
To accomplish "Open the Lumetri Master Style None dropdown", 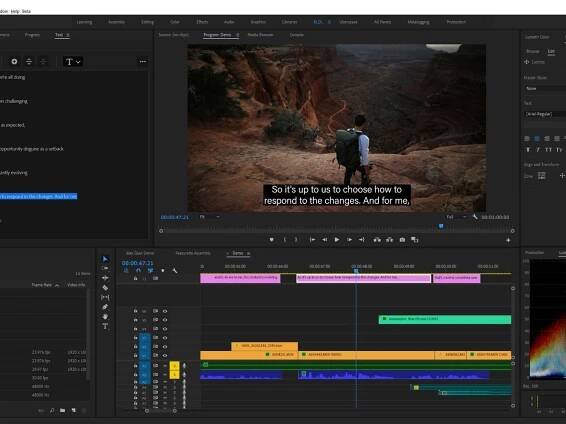I will point(545,88).
